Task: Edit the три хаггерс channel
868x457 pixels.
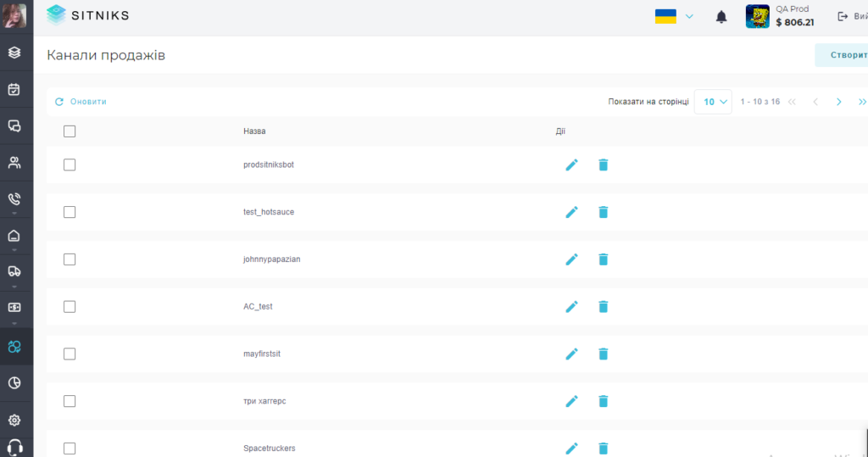Action: tap(571, 401)
